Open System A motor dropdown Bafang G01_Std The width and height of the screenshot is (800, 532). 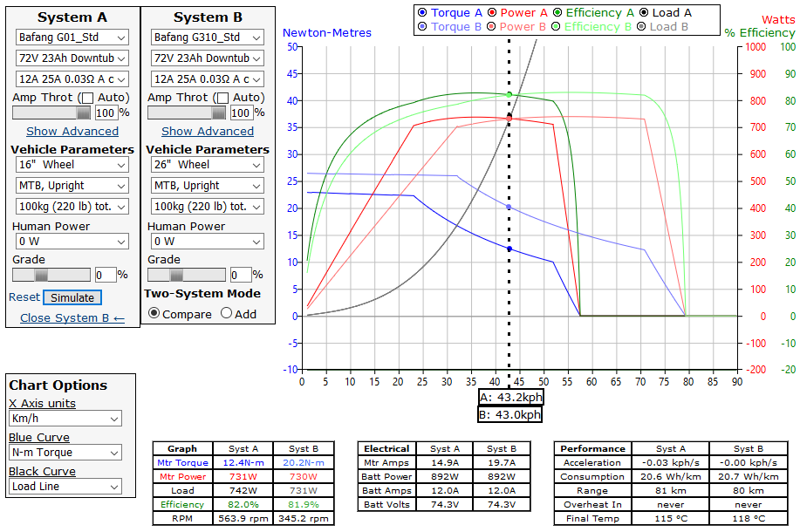(72, 38)
